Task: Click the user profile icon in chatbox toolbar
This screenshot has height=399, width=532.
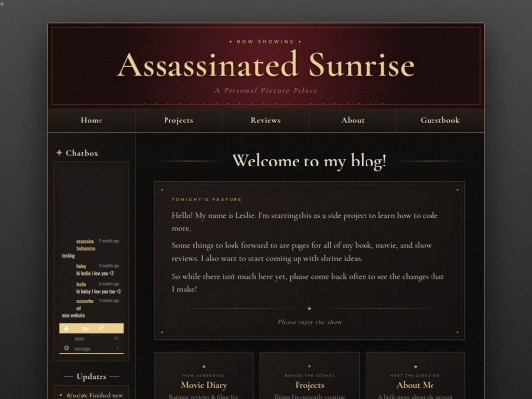Action: (x=66, y=328)
